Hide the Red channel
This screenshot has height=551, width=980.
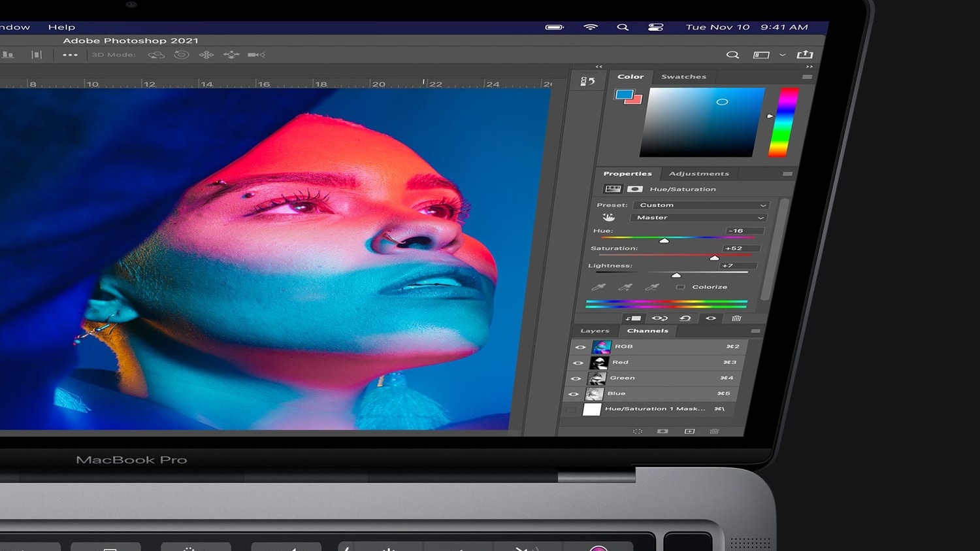(578, 363)
